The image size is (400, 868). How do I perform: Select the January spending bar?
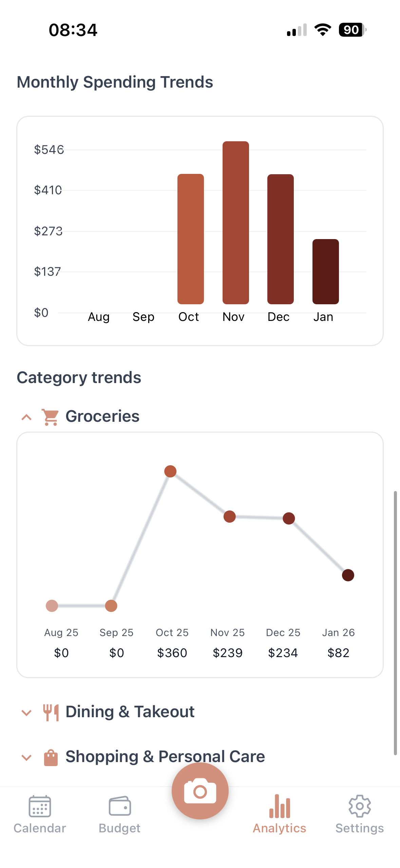[325, 272]
